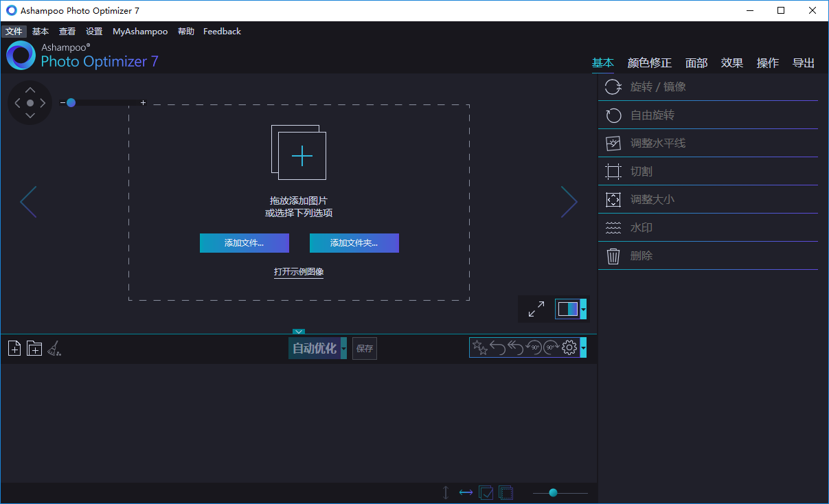Open the 查看 menu

click(67, 32)
